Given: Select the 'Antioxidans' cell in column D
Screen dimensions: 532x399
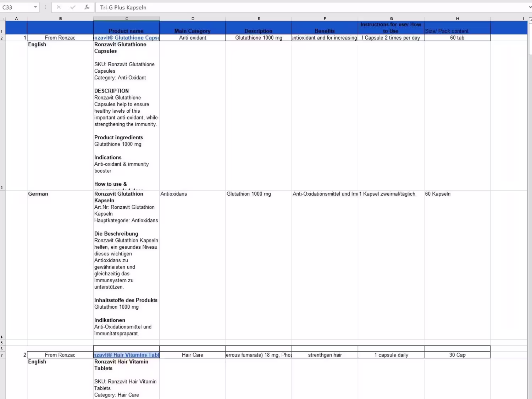Looking at the screenshot, I should [x=193, y=265].
